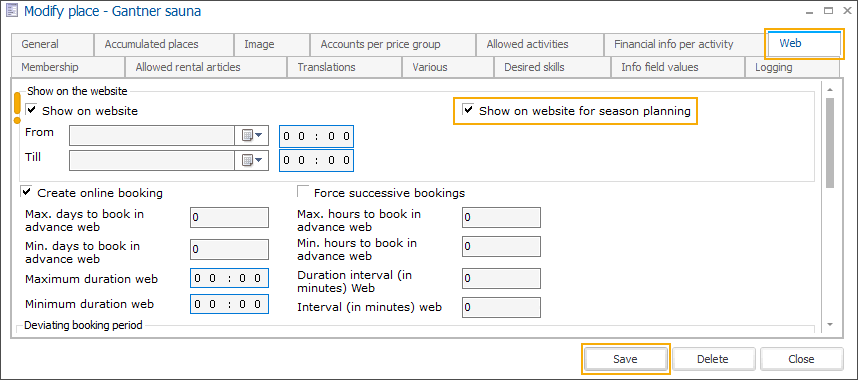Click the scrollbar down arrow
This screenshot has width=858, height=380.
point(830,325)
